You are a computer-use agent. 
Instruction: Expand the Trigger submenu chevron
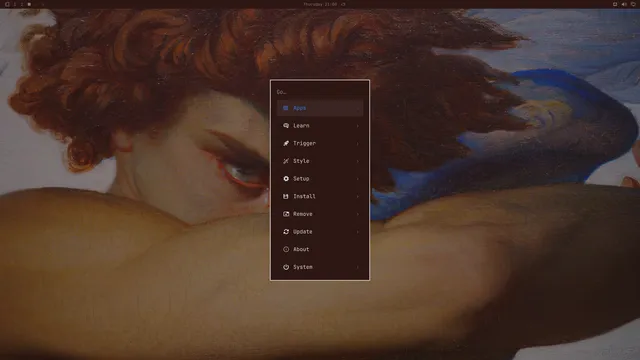(358, 143)
